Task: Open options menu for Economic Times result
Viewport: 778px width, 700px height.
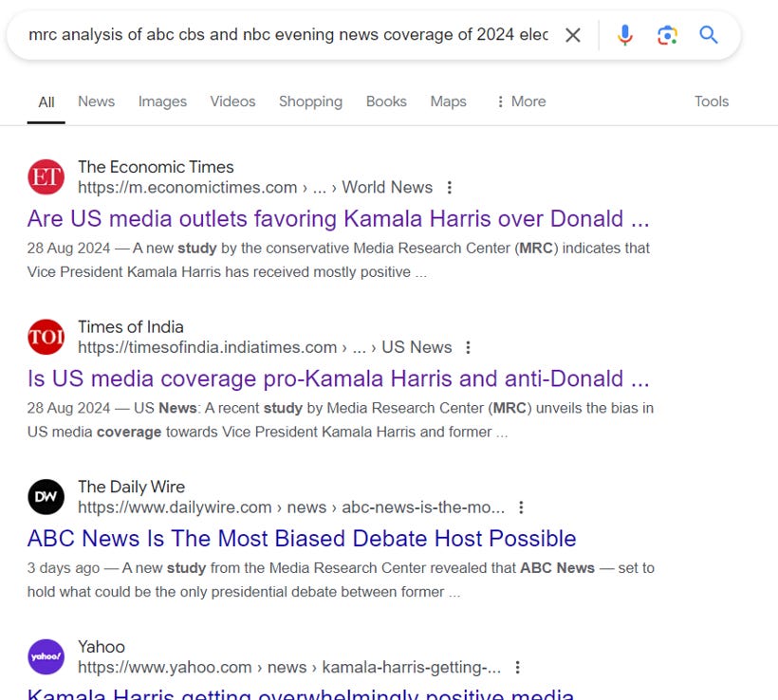Action: [449, 188]
